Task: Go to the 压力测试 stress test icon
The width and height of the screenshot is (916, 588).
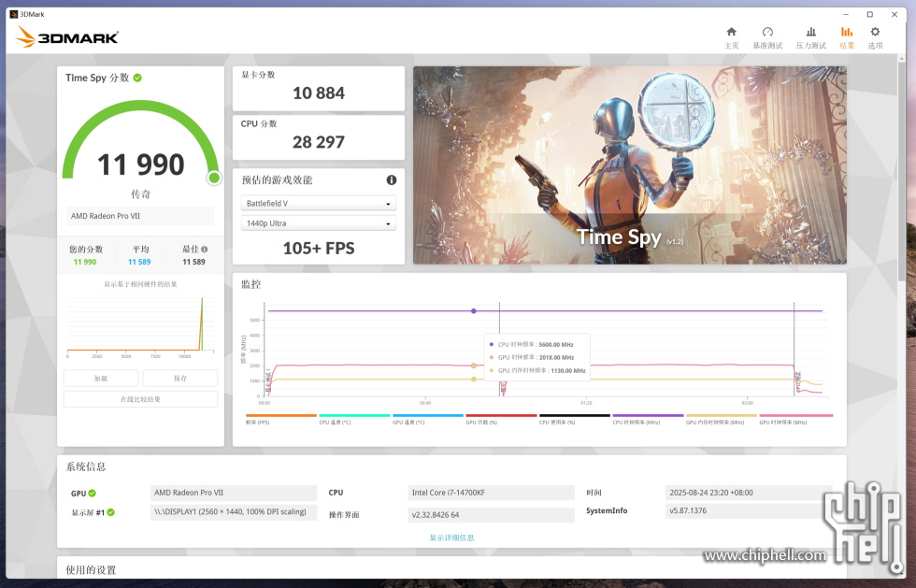Action: (810, 32)
